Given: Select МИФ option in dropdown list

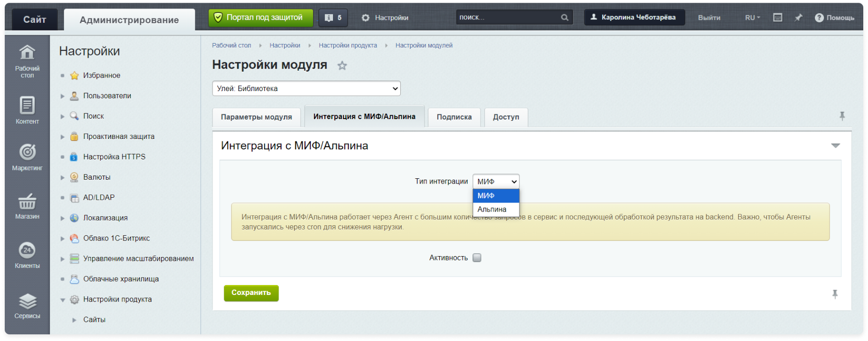Looking at the screenshot, I should tap(496, 196).
